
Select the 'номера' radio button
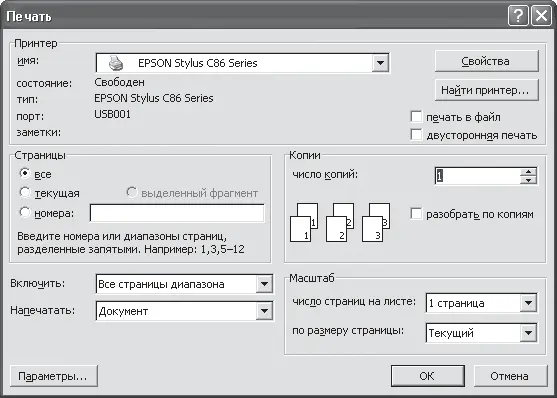[x=25, y=213]
